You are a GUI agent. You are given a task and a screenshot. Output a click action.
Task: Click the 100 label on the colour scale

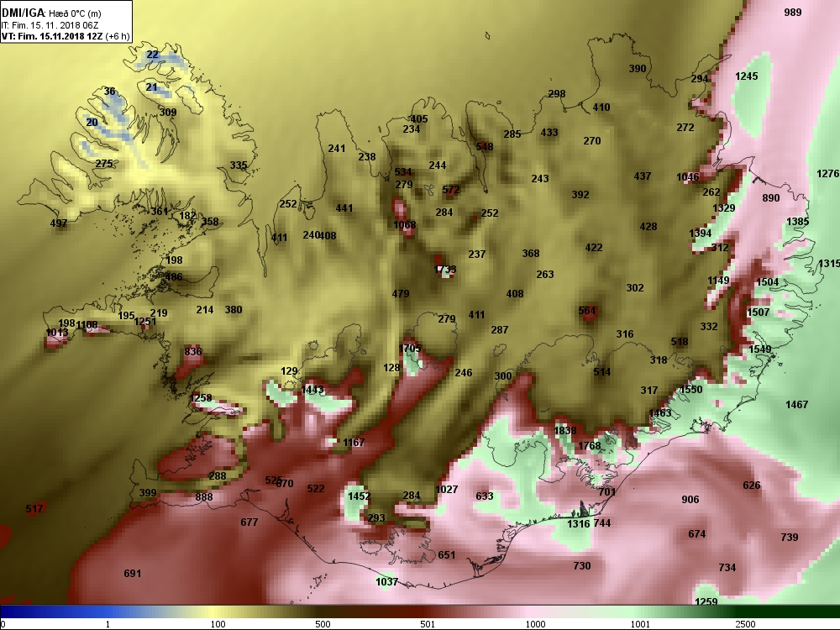click(x=218, y=624)
